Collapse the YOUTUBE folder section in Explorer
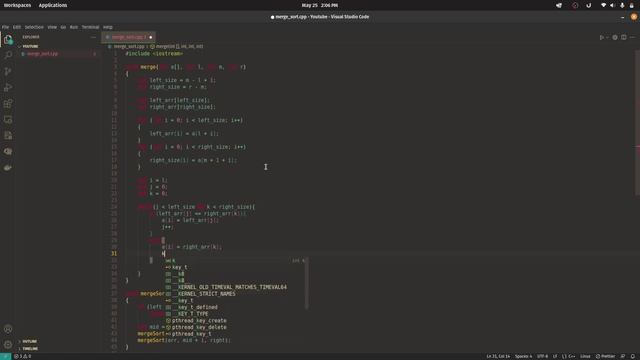640x360 pixels. [x=29, y=46]
